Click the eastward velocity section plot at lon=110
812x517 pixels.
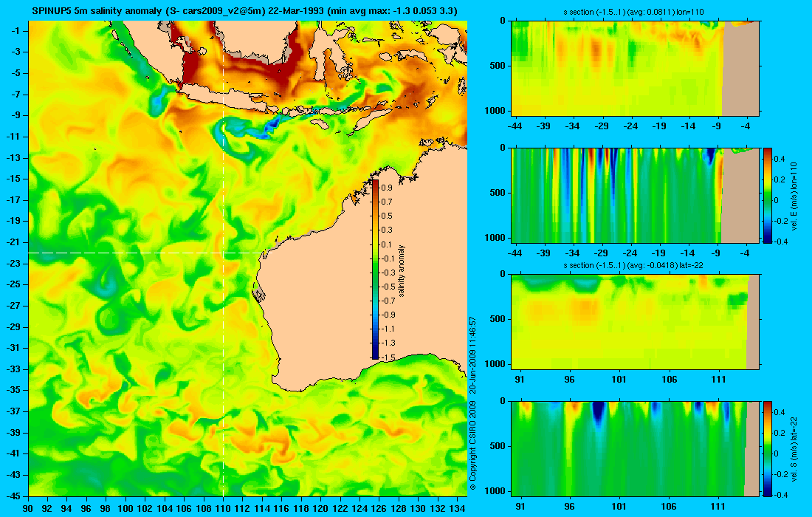click(x=636, y=195)
